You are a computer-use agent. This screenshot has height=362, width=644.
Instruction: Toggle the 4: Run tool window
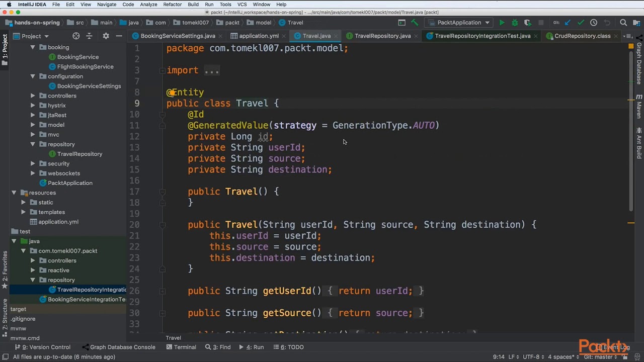[x=251, y=347]
